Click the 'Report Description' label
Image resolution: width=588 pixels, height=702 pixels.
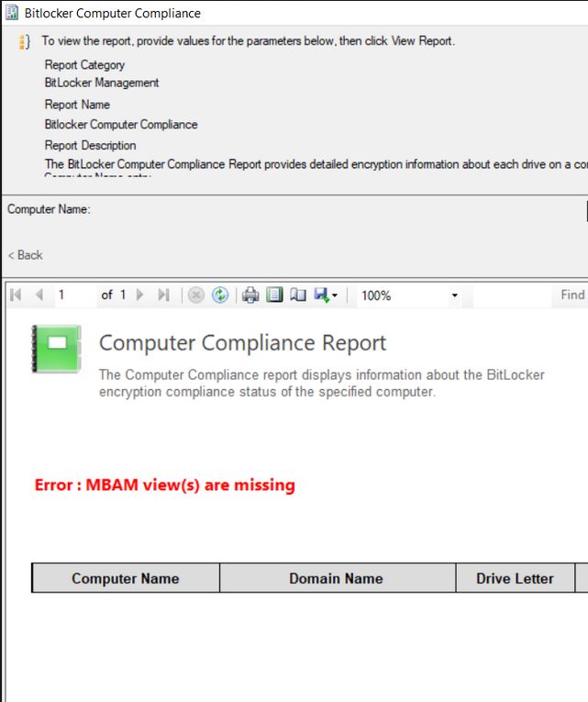click(x=91, y=146)
